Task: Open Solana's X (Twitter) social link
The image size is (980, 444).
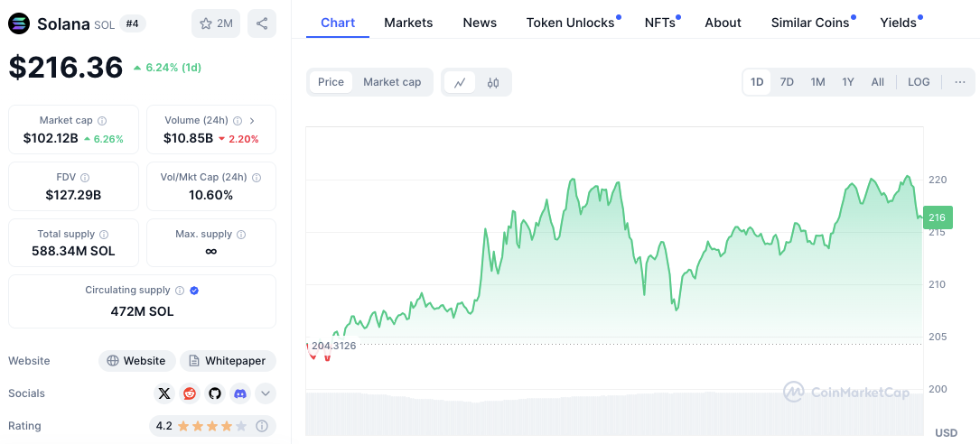Action: coord(163,393)
